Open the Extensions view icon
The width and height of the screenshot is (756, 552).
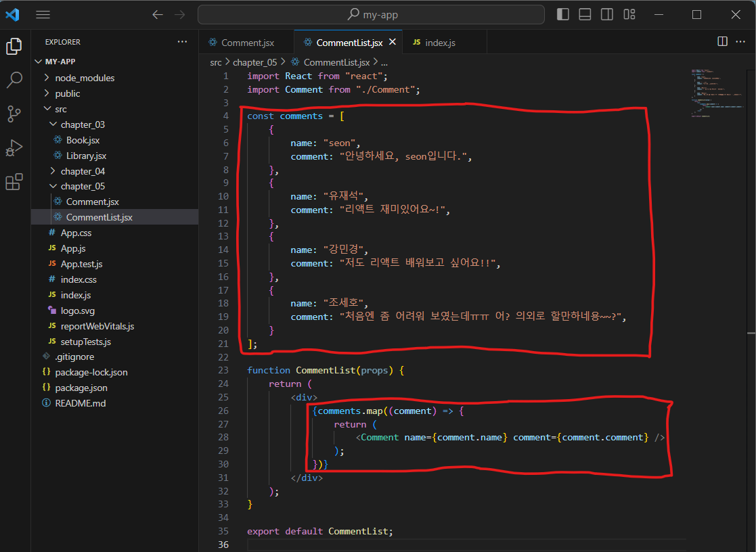14,182
